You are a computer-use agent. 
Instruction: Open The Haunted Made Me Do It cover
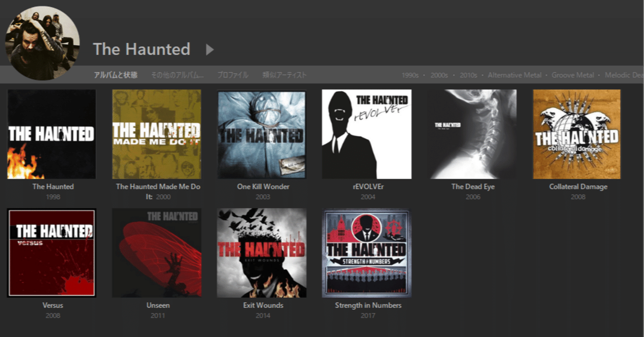(x=156, y=134)
